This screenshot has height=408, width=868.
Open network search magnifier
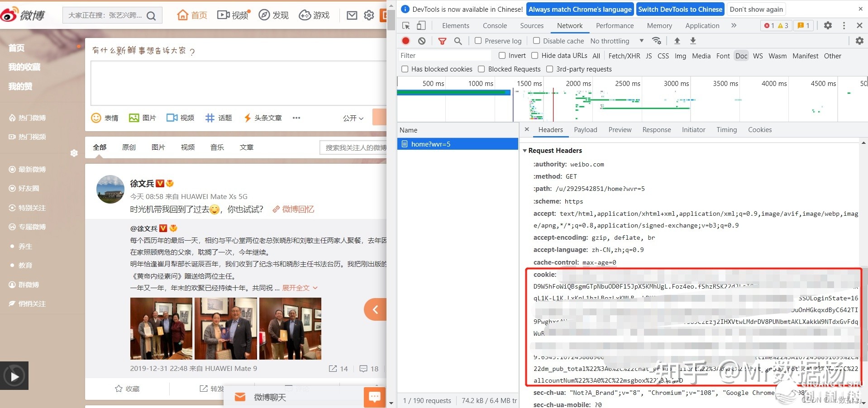tap(458, 41)
